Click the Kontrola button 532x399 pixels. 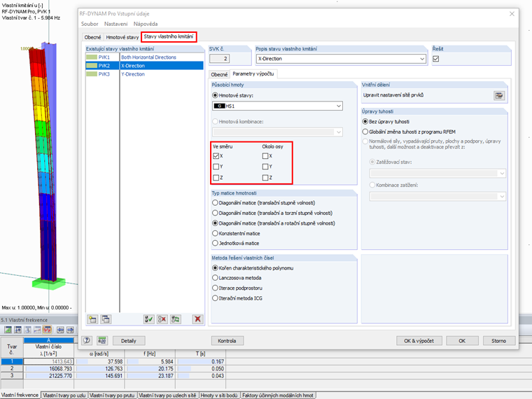(227, 341)
